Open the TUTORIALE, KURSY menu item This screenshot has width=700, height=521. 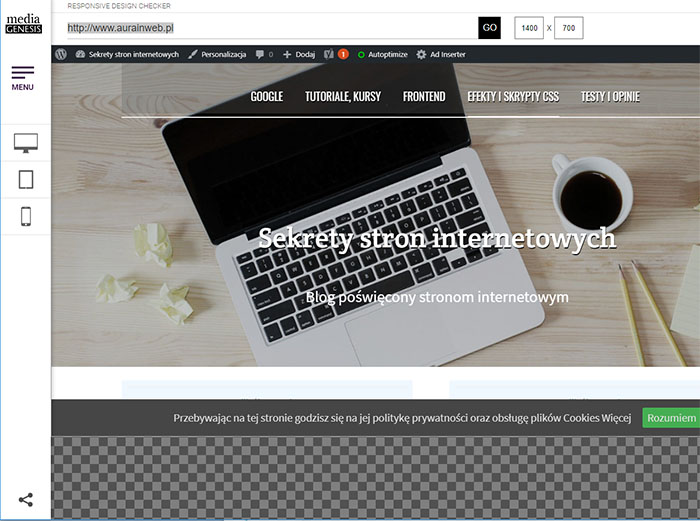click(x=343, y=96)
